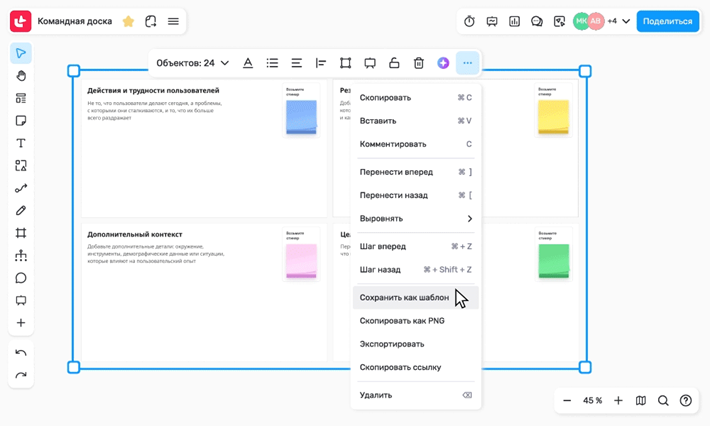The image size is (710, 426).
Task: Open the AI assistant purple icon
Action: [443, 63]
